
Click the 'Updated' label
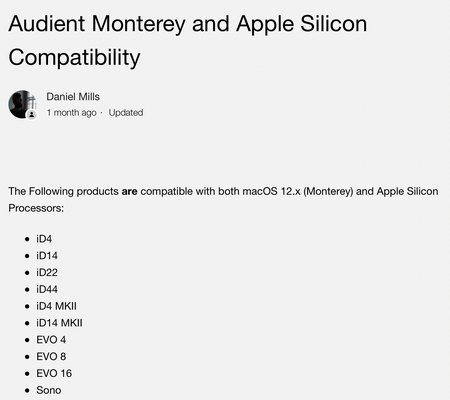[x=126, y=113]
